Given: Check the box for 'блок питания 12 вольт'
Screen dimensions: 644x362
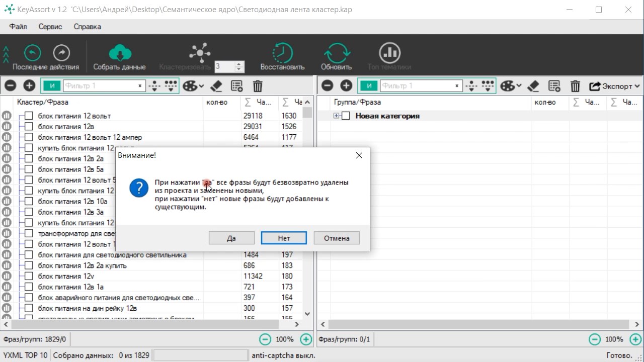Looking at the screenshot, I should [29, 116].
